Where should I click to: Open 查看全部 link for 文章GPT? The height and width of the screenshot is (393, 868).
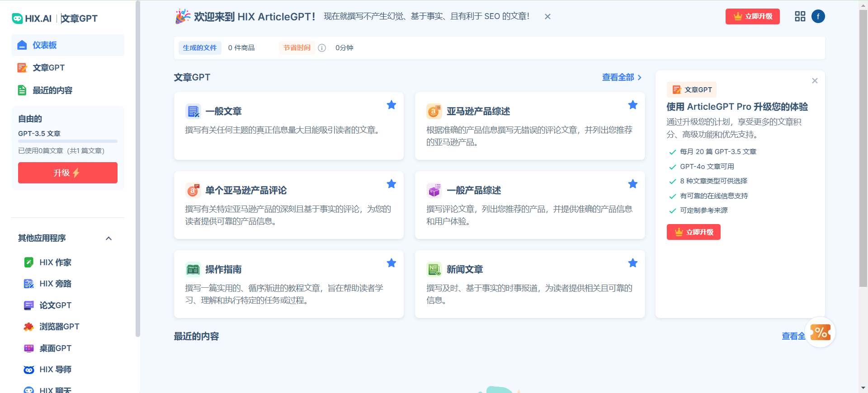click(x=622, y=77)
